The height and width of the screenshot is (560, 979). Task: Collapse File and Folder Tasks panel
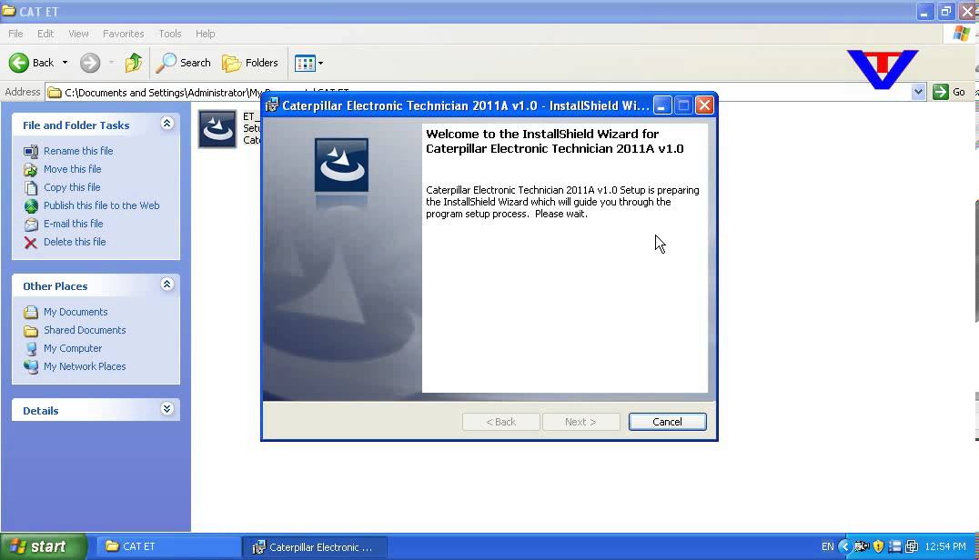(167, 124)
